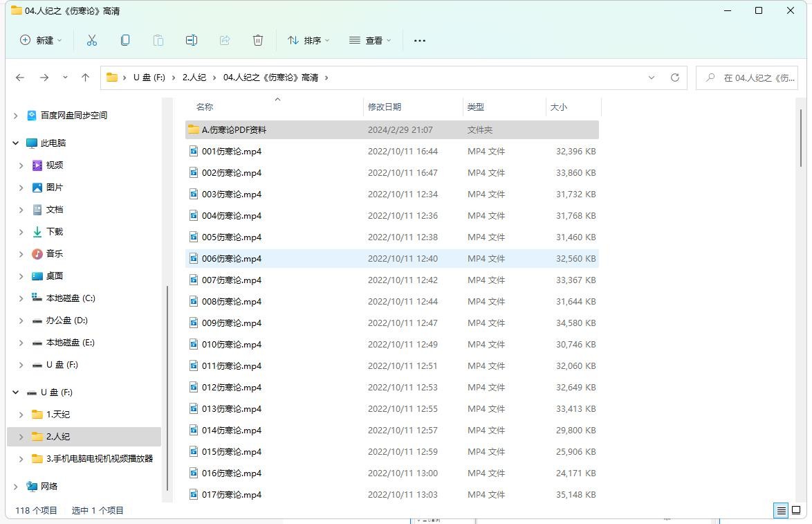This screenshot has height=524, width=812.
Task: Expand the 1.天纪 folder in the tree
Action: point(21,415)
